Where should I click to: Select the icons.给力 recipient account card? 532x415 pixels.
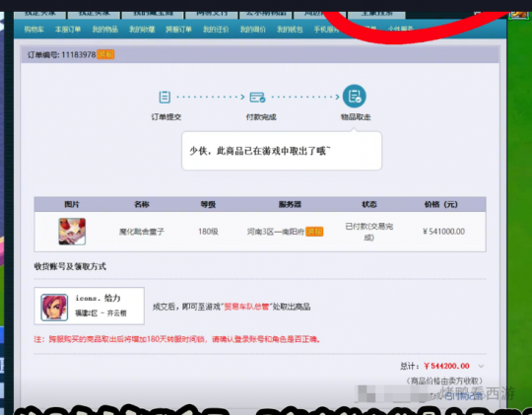[90, 306]
